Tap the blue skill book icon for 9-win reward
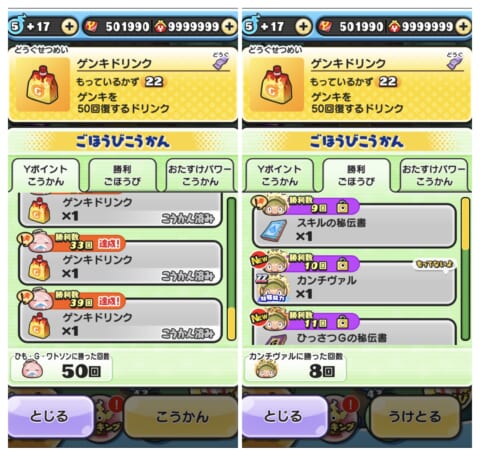This screenshot has height=451, width=480. coord(274,230)
